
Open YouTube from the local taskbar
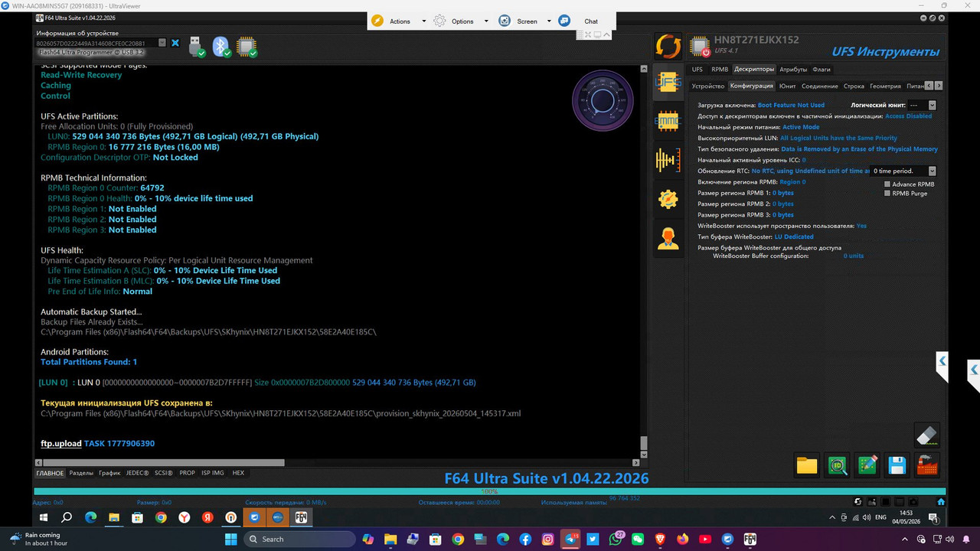[704, 540]
